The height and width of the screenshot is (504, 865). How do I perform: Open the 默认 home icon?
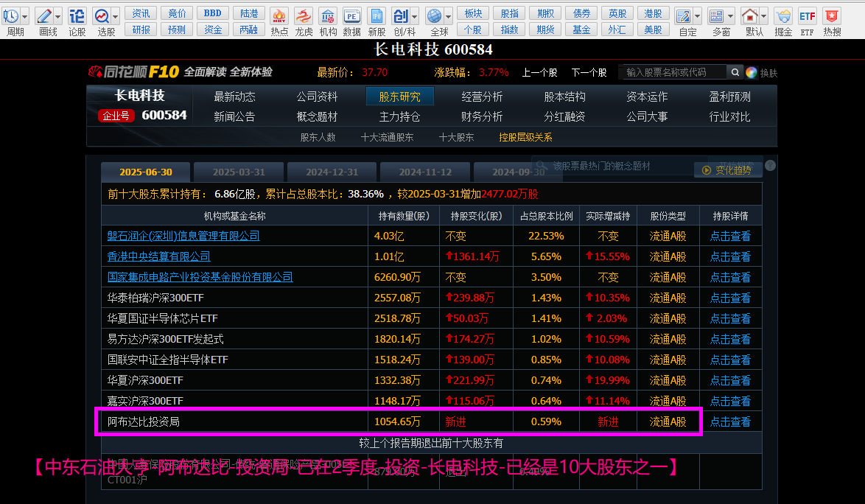750,16
